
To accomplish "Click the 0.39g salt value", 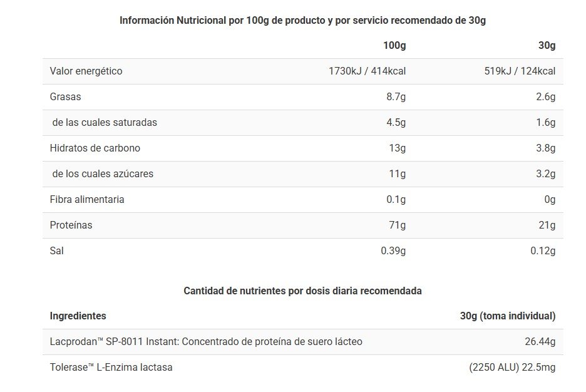I will tap(393, 251).
